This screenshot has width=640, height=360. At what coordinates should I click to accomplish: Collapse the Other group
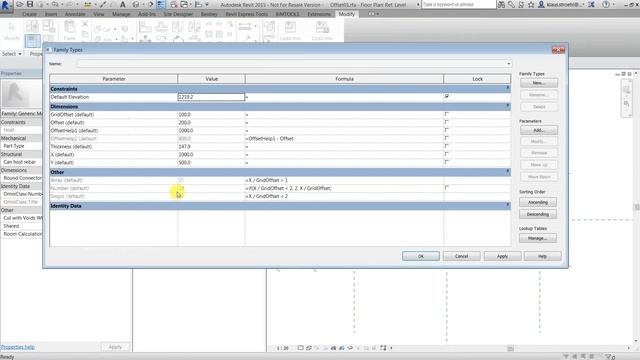pyautogui.click(x=508, y=172)
